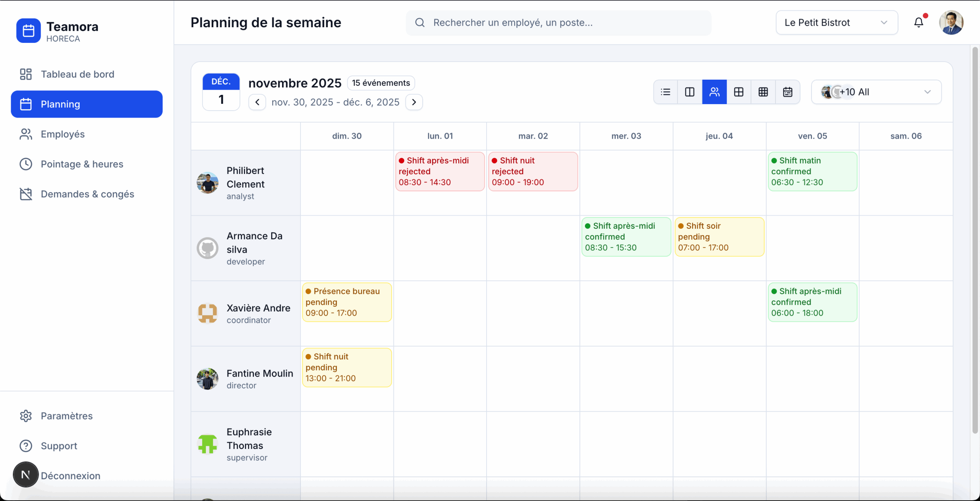Switch to four-square grid view icon
Image resolution: width=980 pixels, height=501 pixels.
click(739, 92)
